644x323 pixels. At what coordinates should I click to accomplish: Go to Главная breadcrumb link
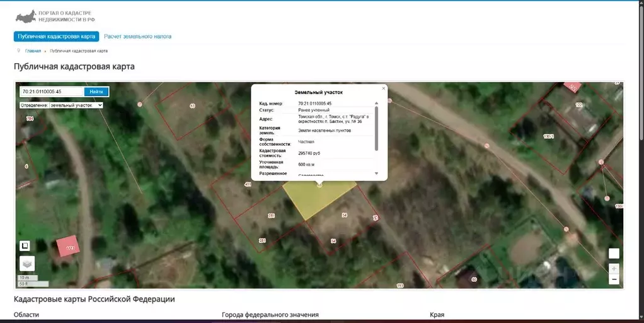tap(33, 50)
